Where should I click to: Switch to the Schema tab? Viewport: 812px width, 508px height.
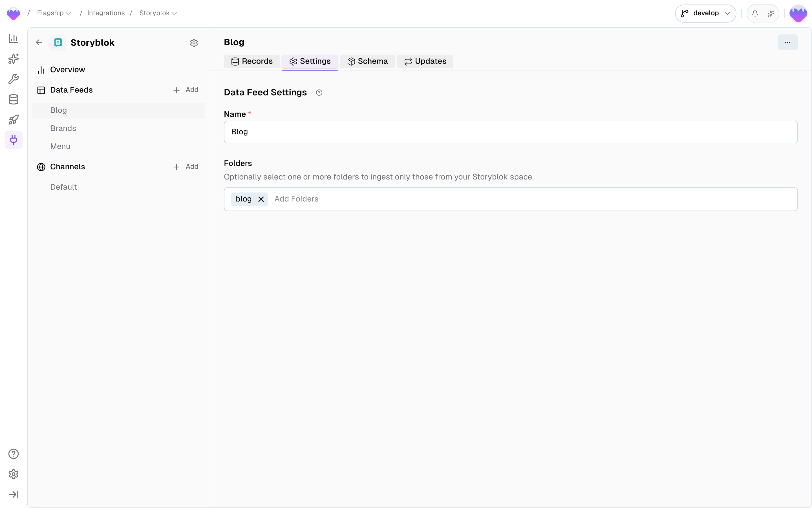[x=367, y=62]
